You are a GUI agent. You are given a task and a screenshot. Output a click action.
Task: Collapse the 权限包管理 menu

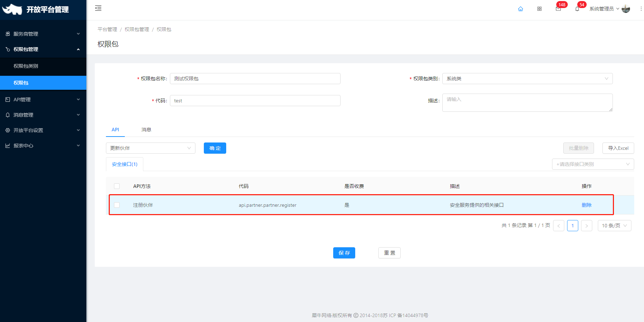point(43,49)
